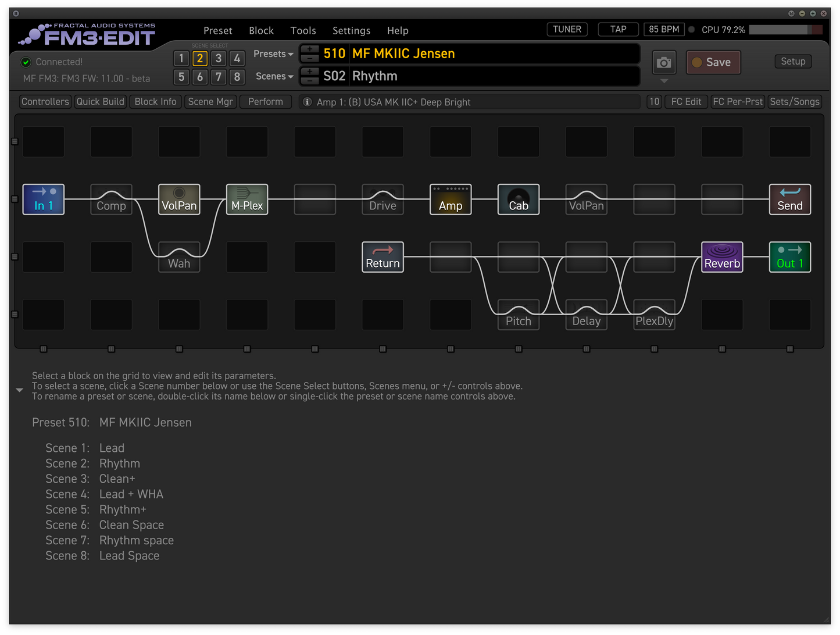Click the Save button
840x635 pixels.
(x=713, y=62)
